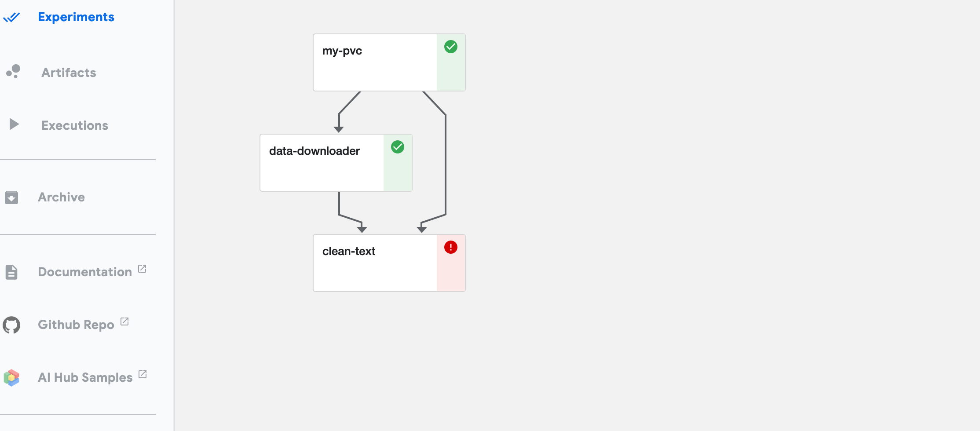The height and width of the screenshot is (431, 980).
Task: Click the Executions play icon
Action: point(14,124)
